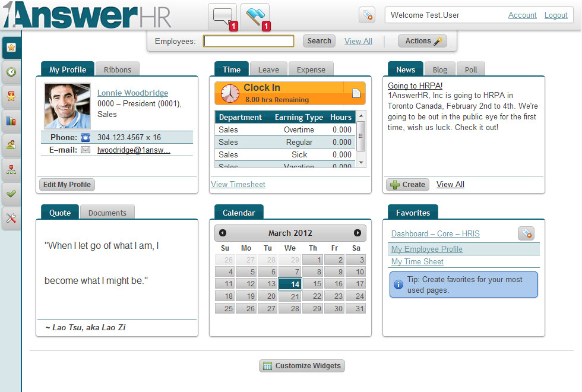Open the chat messages notification icon
This screenshot has height=392, width=582.
click(x=222, y=17)
